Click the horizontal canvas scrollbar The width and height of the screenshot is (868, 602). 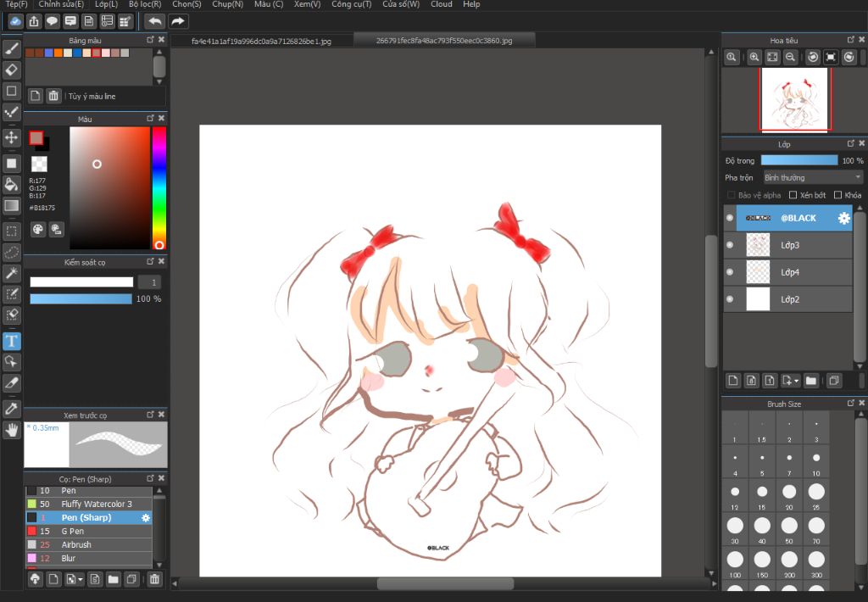click(445, 583)
